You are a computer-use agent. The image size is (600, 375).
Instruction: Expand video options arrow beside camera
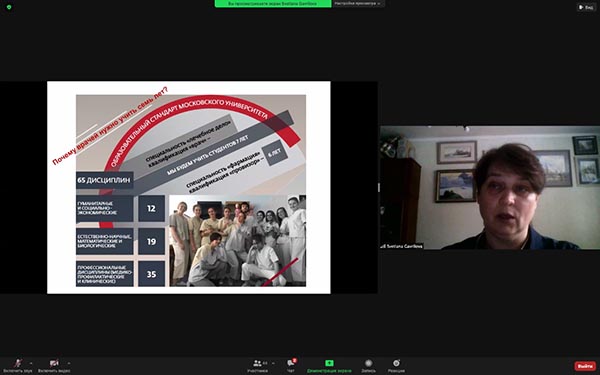[69, 363]
